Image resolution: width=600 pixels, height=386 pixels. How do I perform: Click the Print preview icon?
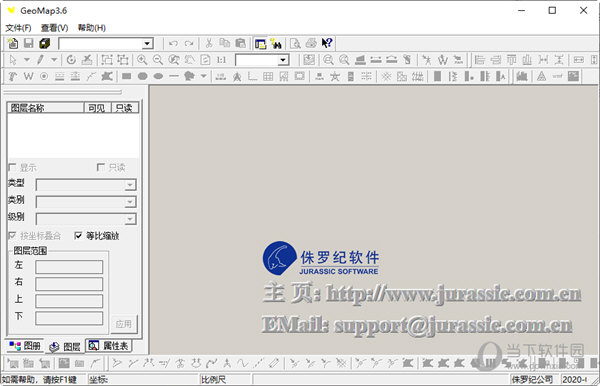(295, 44)
